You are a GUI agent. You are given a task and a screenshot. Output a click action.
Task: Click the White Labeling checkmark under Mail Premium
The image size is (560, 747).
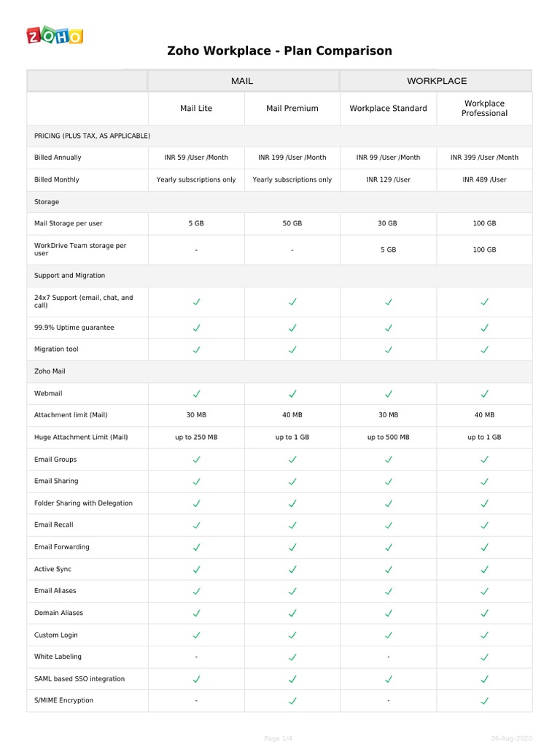pyautogui.click(x=292, y=657)
